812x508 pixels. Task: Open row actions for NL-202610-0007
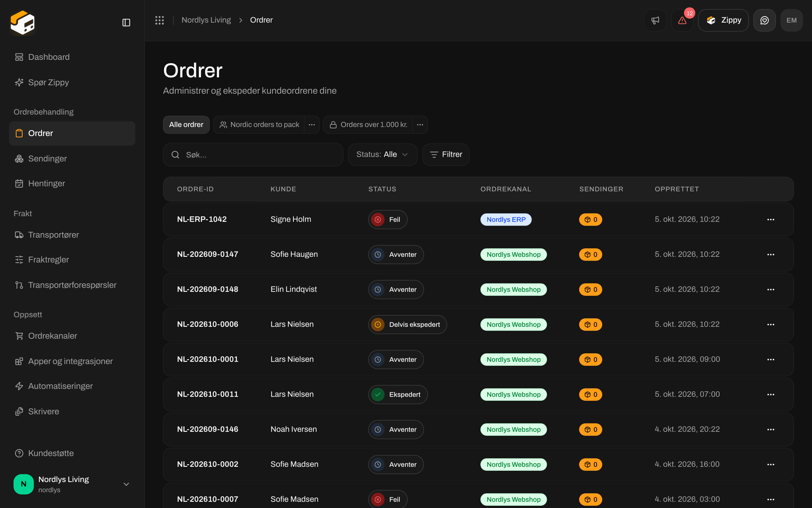[x=771, y=499]
